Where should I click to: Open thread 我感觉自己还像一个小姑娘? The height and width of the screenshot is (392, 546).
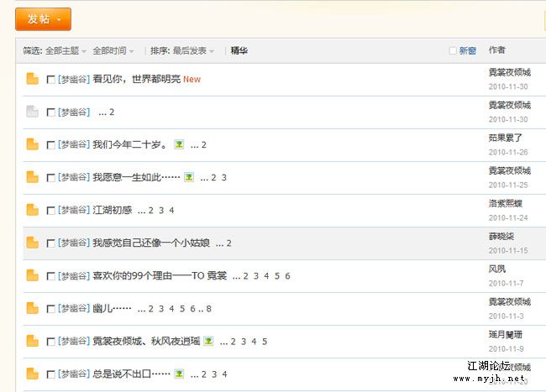point(151,243)
